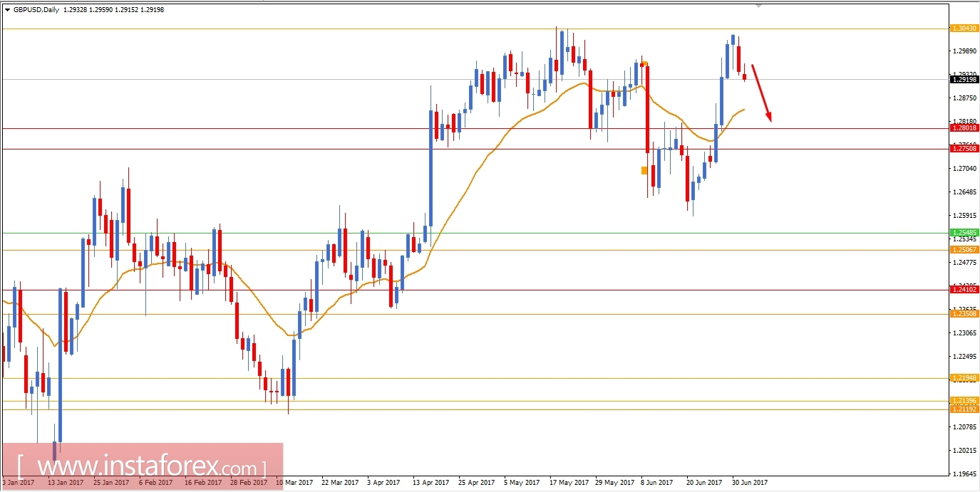Click the price scale value 1.24775
The image size is (980, 492).
(964, 263)
